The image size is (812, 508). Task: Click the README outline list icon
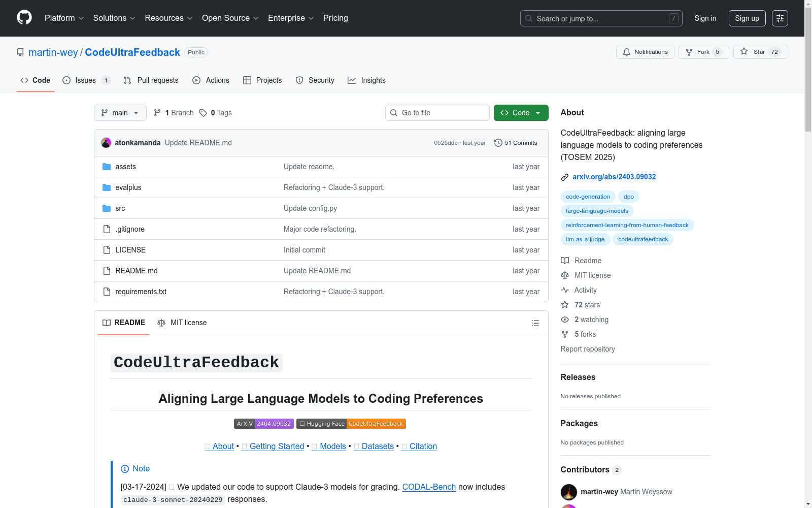pyautogui.click(x=535, y=323)
